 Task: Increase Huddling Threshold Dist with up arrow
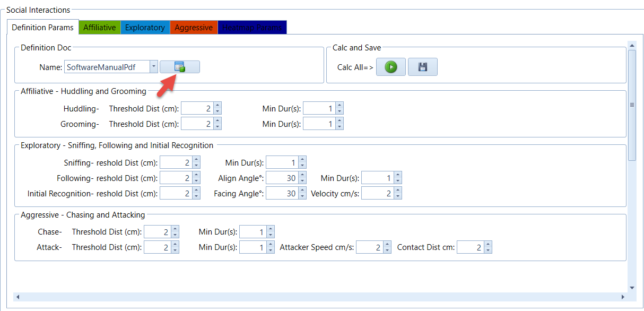pos(217,106)
